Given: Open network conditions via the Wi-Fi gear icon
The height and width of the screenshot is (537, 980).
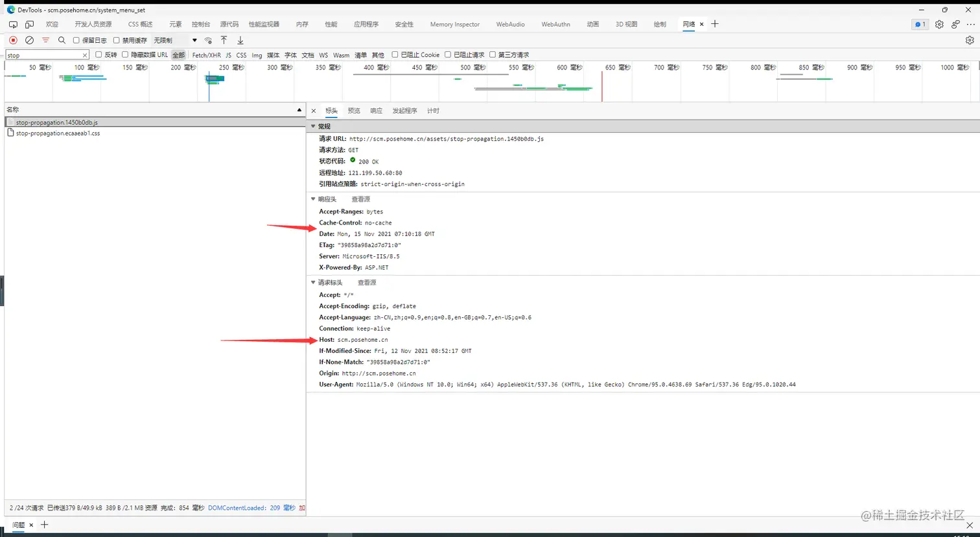Looking at the screenshot, I should (x=208, y=40).
